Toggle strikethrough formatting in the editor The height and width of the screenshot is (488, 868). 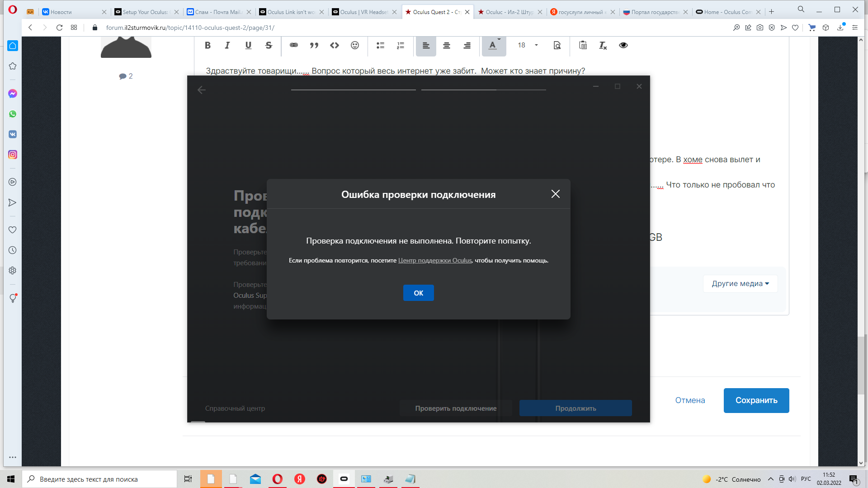(269, 45)
